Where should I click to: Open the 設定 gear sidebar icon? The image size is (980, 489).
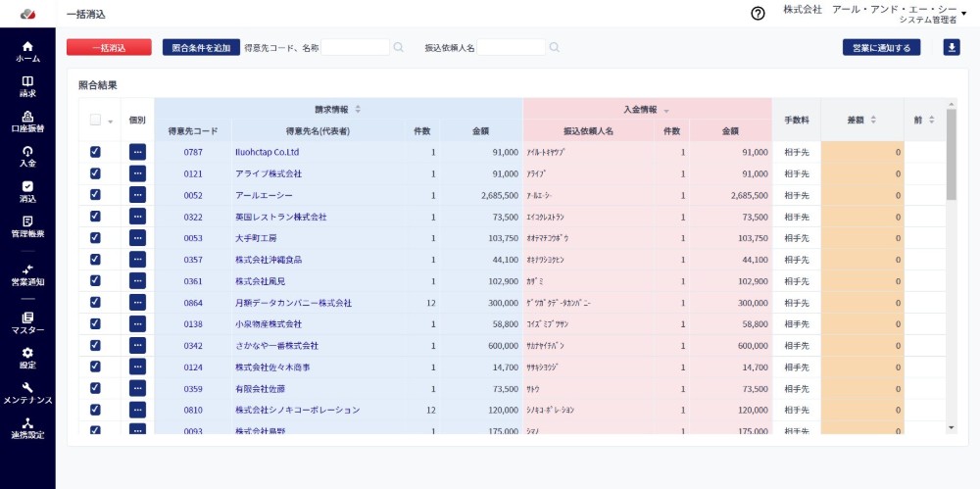tap(27, 358)
